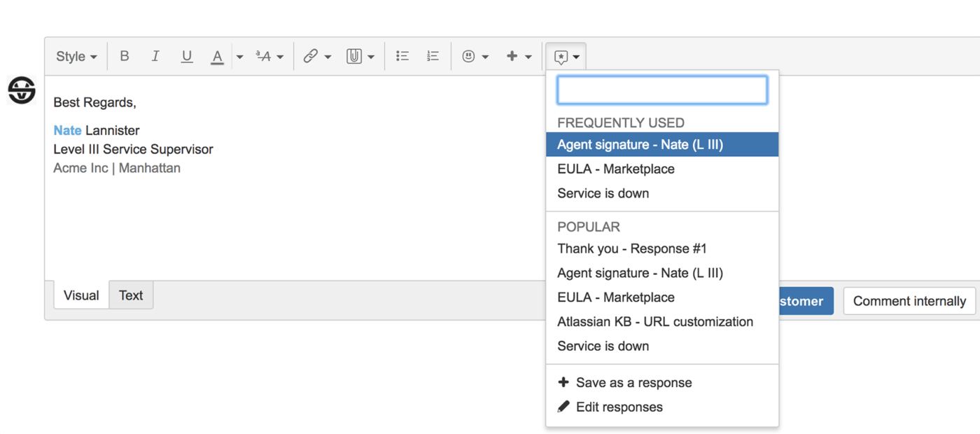Click the canned responses icon
980x434 pixels.
click(561, 57)
